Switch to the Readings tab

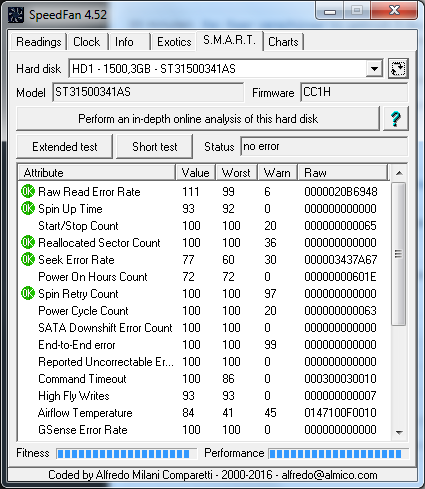39,42
